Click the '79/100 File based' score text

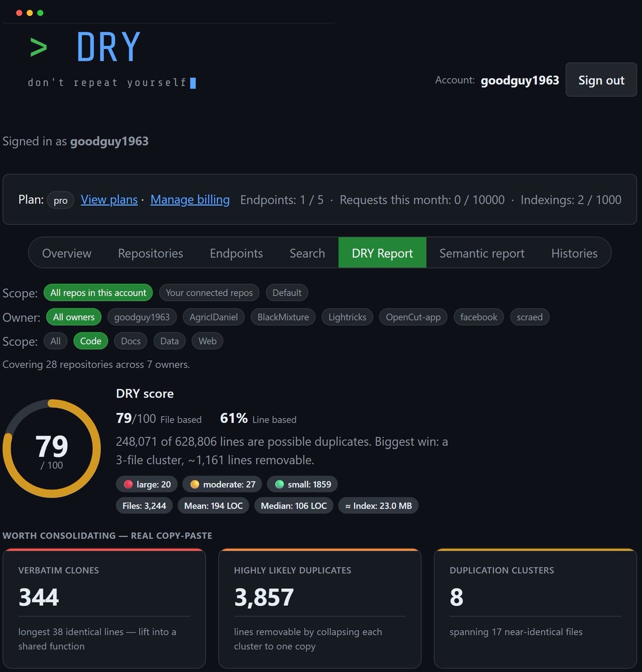(159, 418)
